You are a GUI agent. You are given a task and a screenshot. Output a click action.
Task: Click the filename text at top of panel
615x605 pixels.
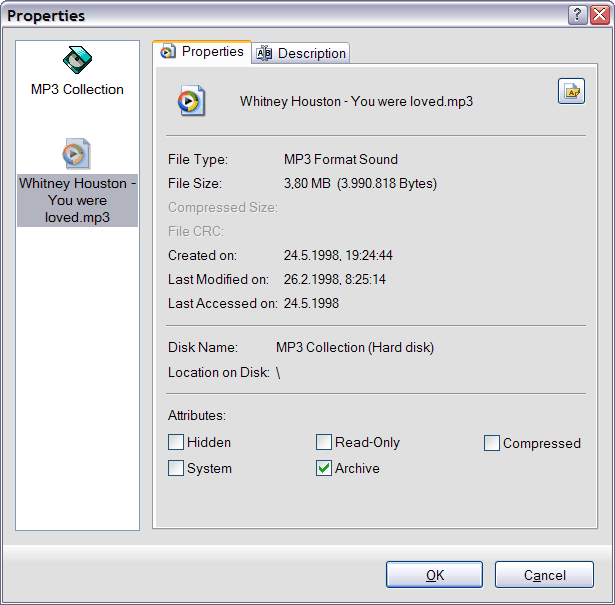(x=356, y=102)
